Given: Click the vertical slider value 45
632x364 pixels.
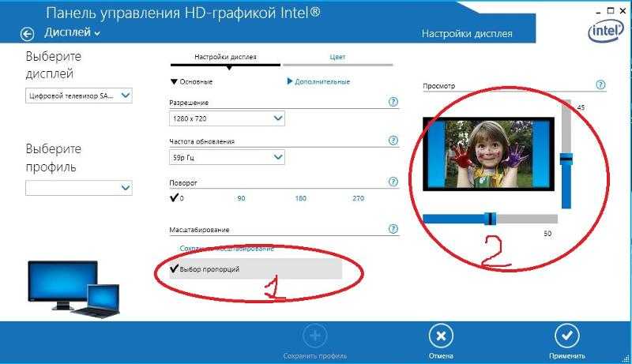Looking at the screenshot, I should tap(581, 107).
